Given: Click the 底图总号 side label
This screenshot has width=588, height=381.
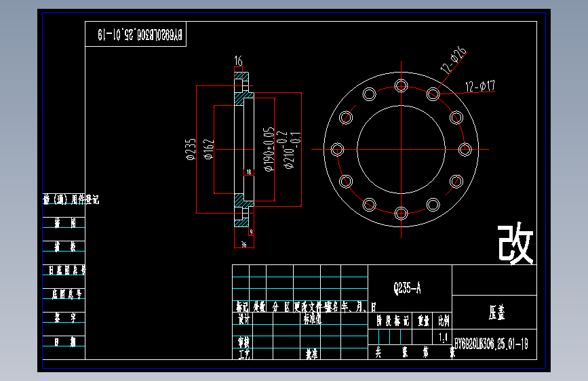Looking at the screenshot, I should pyautogui.click(x=66, y=294).
